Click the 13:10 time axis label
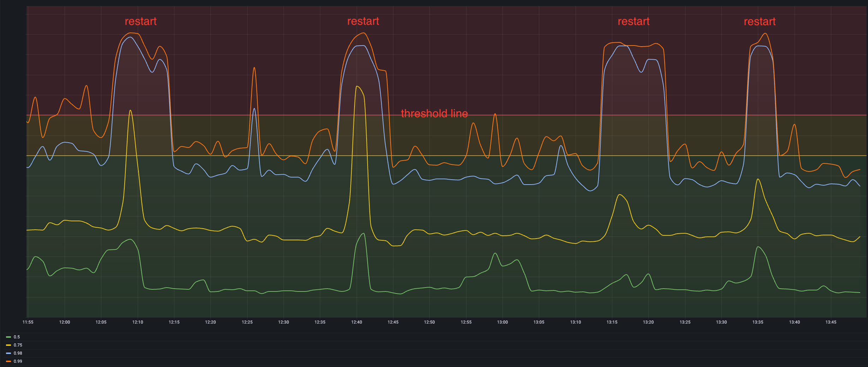 tap(576, 322)
